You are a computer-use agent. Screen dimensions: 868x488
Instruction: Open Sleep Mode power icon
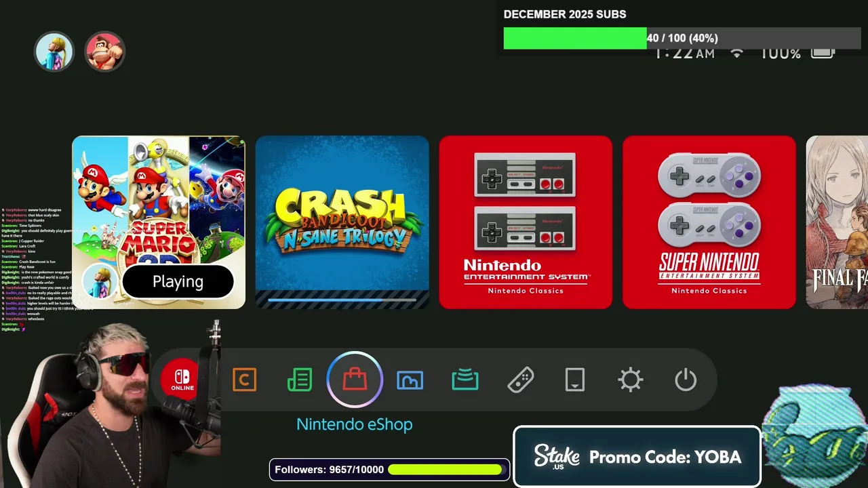[x=686, y=380]
